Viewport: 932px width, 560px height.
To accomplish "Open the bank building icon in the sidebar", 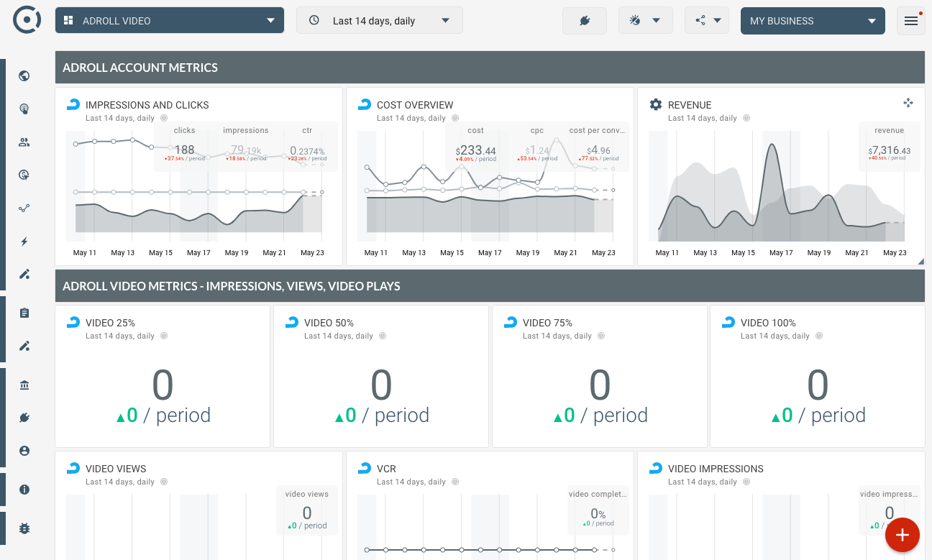I will pyautogui.click(x=24, y=385).
